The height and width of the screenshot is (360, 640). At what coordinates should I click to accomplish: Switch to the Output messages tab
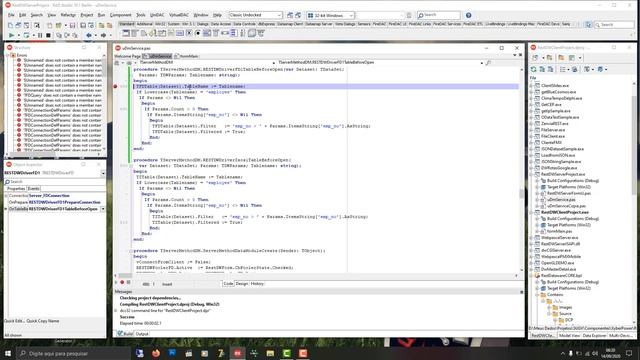(142, 334)
